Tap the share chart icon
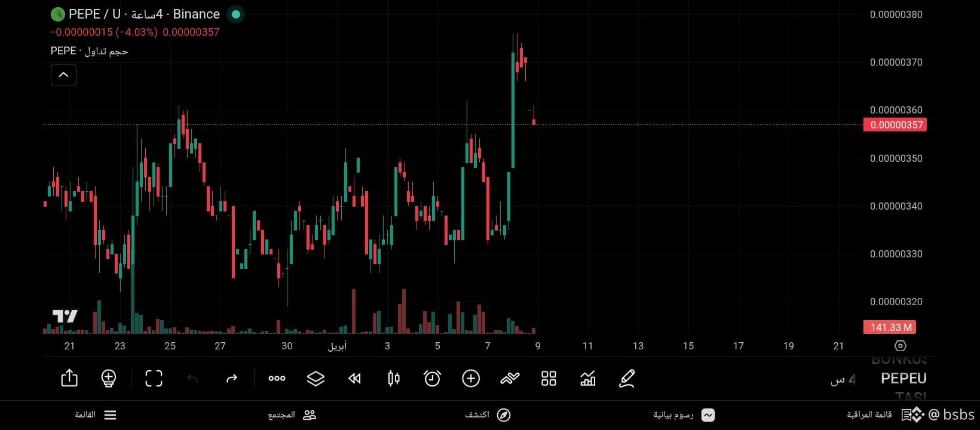Viewport: 980px width, 430px height. (69, 378)
